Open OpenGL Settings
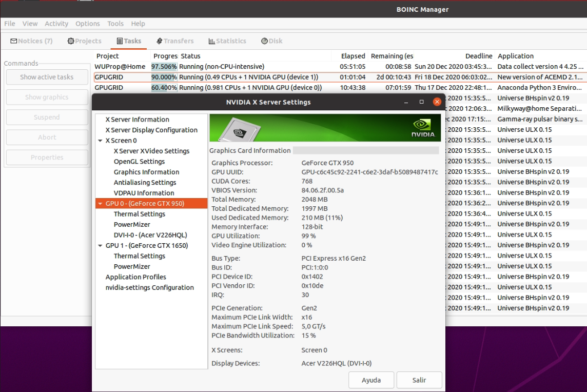Image resolution: width=587 pixels, height=392 pixels. pos(139,162)
